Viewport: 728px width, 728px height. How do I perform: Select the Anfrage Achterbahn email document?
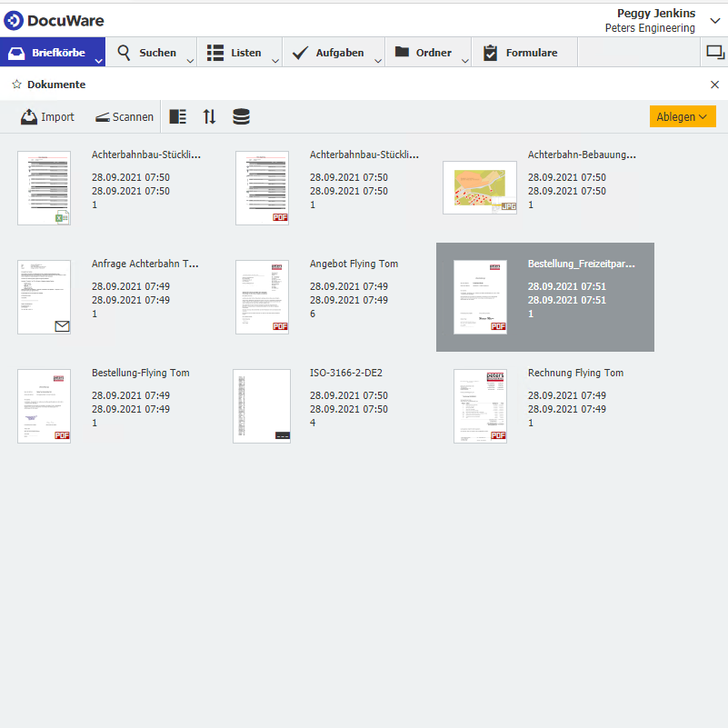click(44, 297)
